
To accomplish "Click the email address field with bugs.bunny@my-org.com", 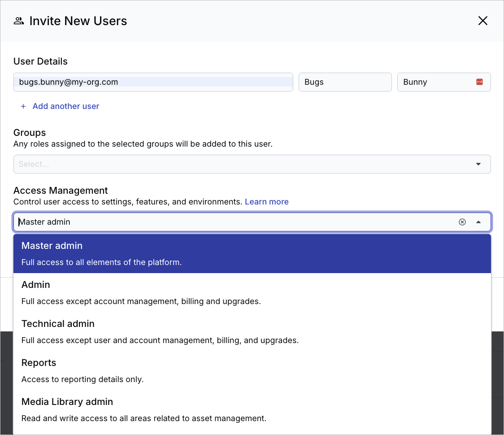I will (152, 82).
